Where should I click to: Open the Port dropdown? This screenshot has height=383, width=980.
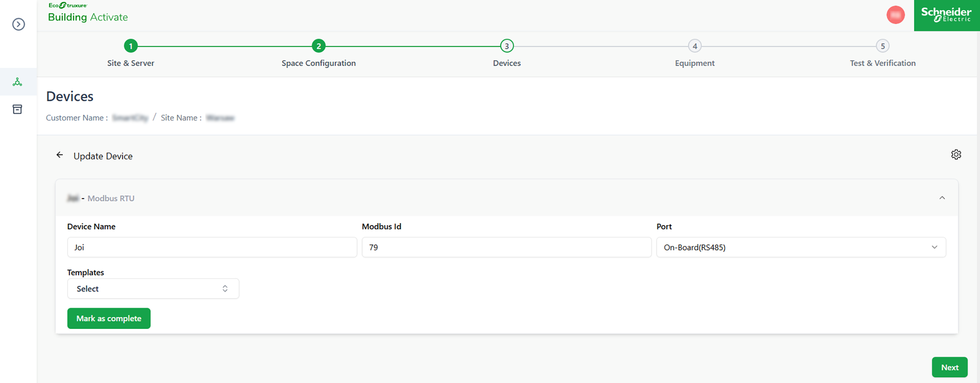coord(801,247)
